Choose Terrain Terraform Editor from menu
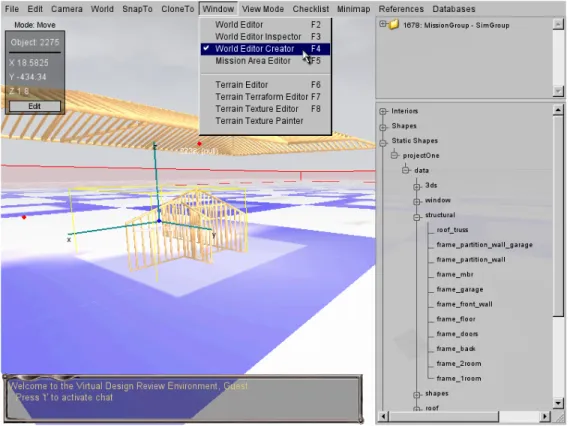570x426 pixels. (265, 97)
